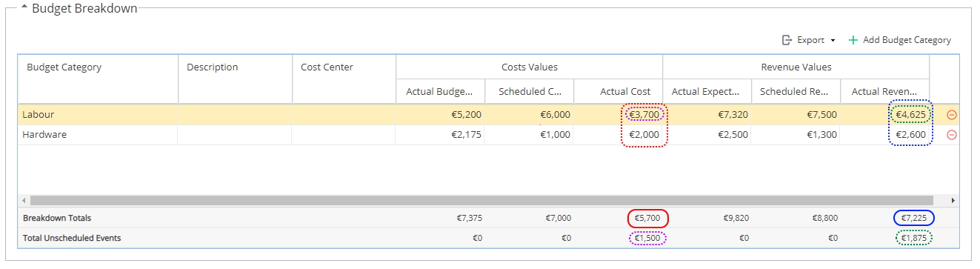The width and height of the screenshot is (980, 269).
Task: Open the Export dropdown arrow
Action: pos(833,41)
